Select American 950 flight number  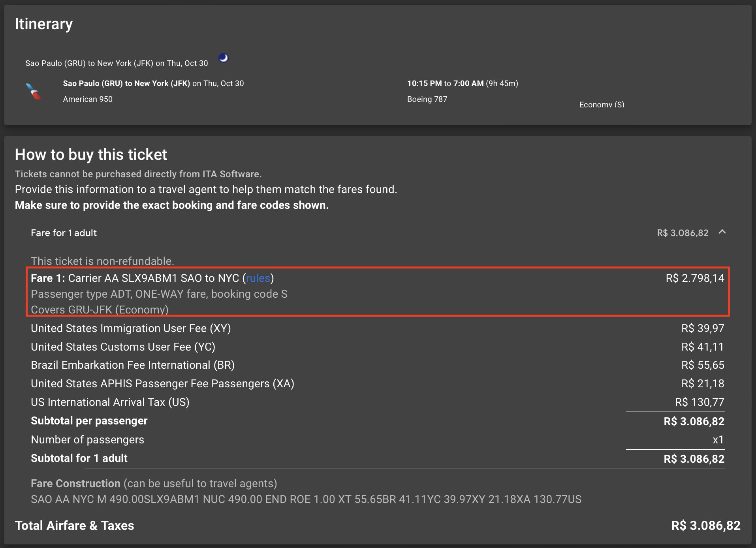(88, 99)
